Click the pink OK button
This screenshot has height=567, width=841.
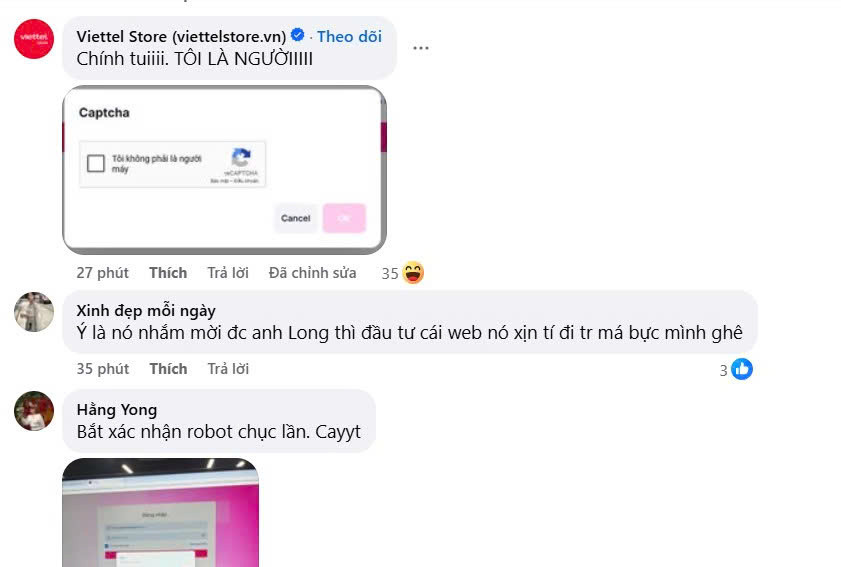pos(344,218)
